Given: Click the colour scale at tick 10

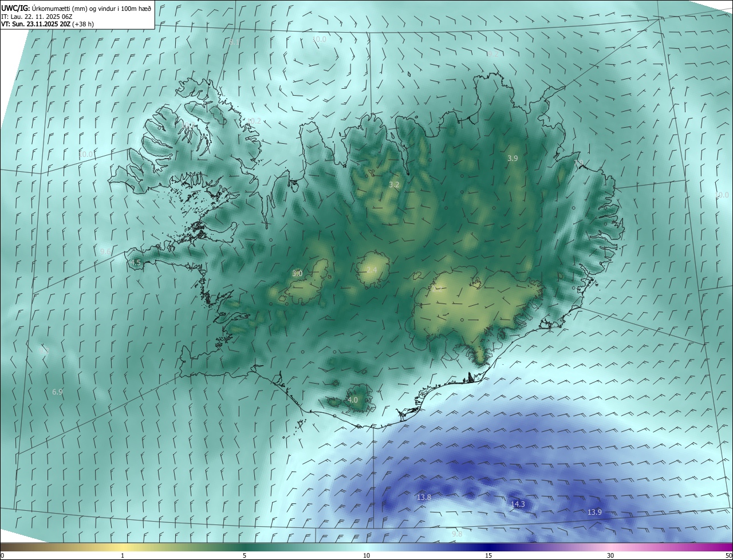Looking at the screenshot, I should pos(366,555).
